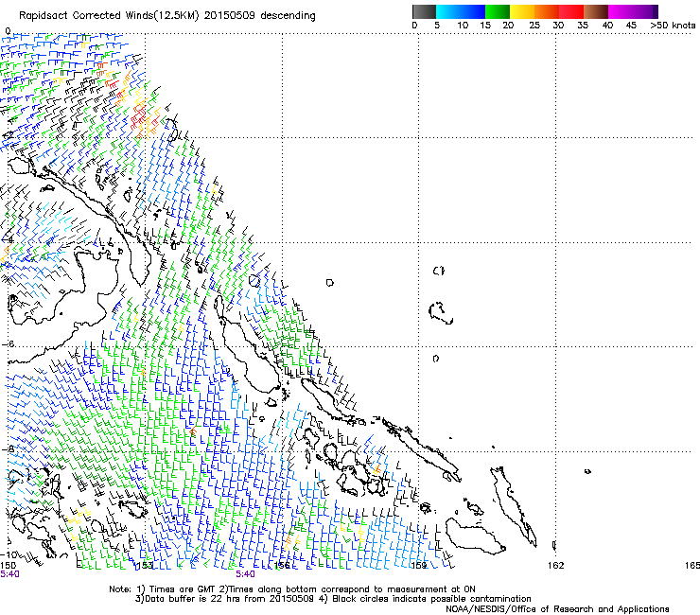The height and width of the screenshot is (615, 700).
Task: Click the yellow 20-25 knots legend swatch
Action: pos(522,11)
